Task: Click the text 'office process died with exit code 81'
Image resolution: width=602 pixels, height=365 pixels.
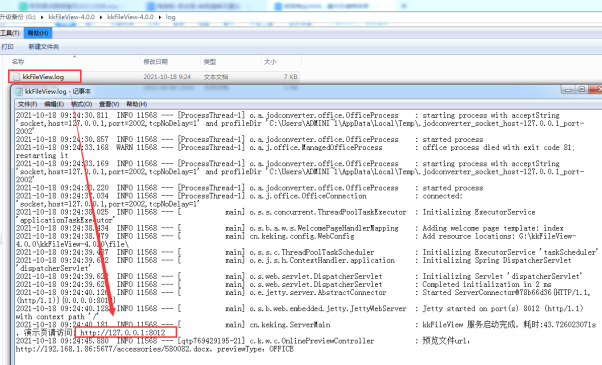Action: tap(498, 147)
